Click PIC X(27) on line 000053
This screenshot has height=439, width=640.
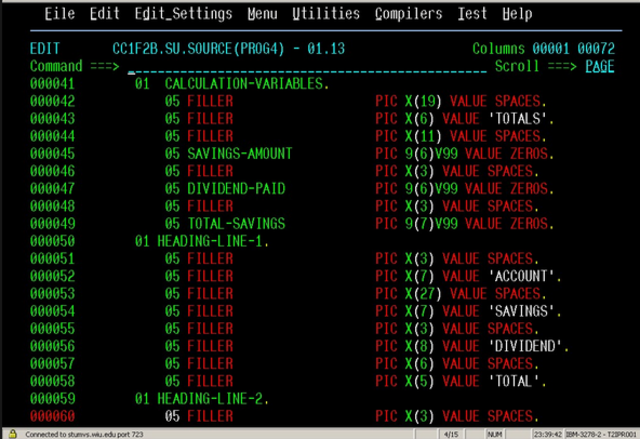click(408, 294)
